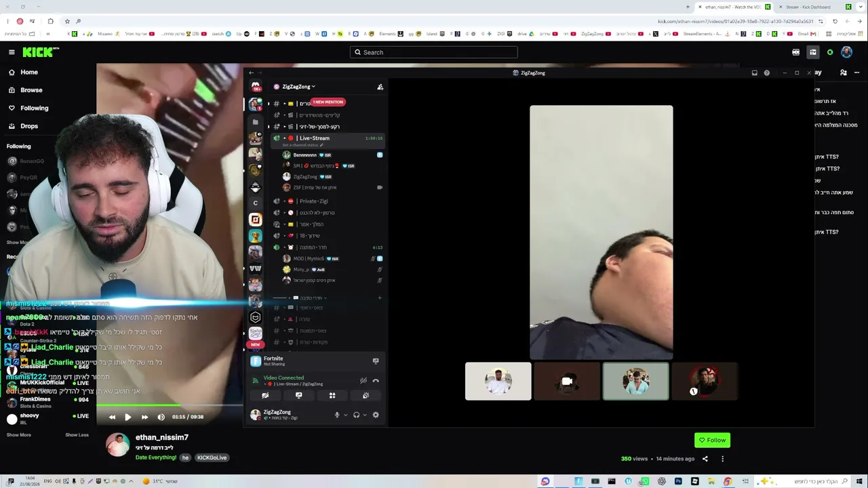Toggle Discord noise suppression icon
868x488 pixels.
363,381
